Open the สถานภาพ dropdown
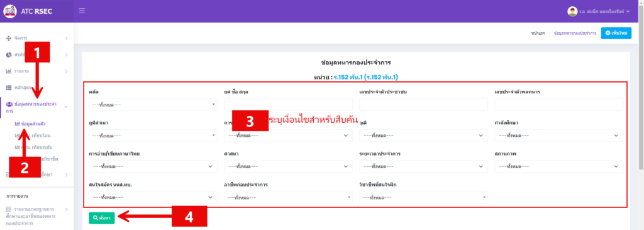The width and height of the screenshot is (644, 230). pos(558,166)
